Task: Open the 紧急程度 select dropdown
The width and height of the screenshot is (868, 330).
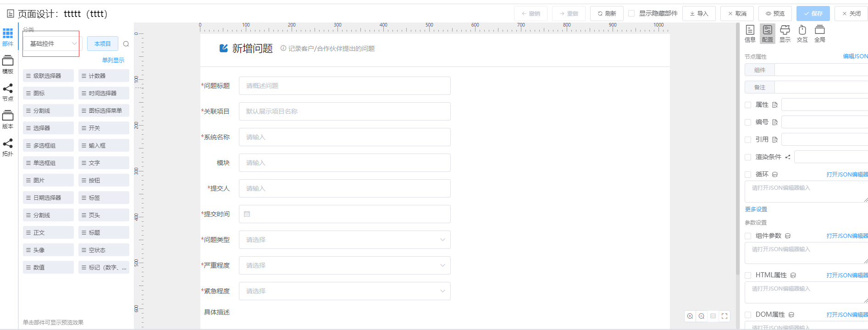Action: [345, 291]
